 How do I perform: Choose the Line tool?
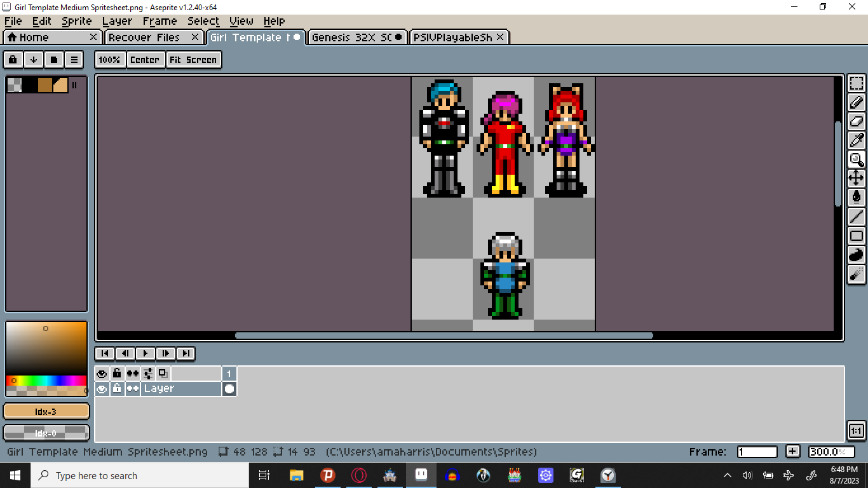(856, 216)
